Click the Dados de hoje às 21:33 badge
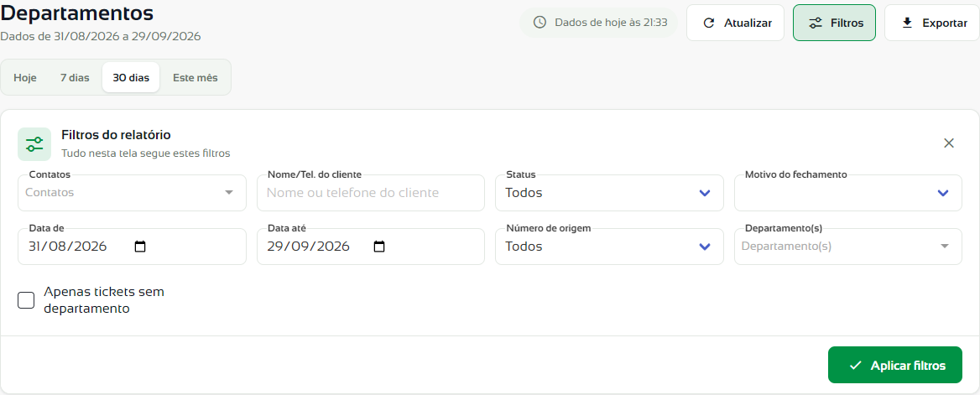 (x=599, y=23)
